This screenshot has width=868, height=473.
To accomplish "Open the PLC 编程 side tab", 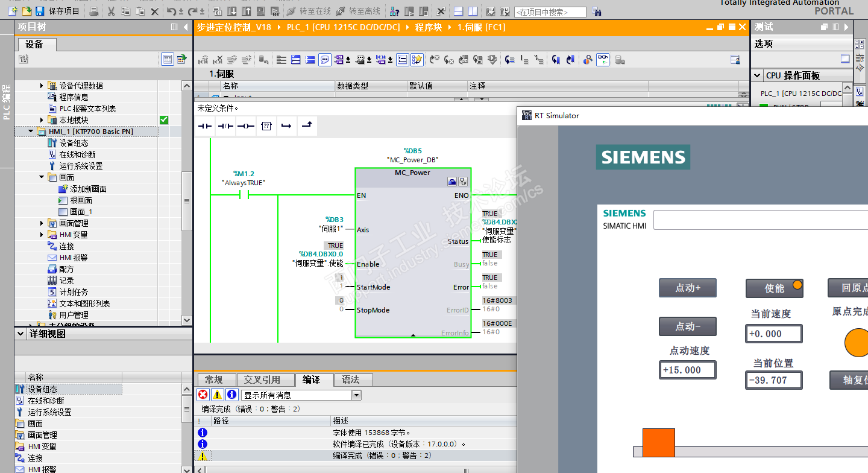I will (x=7, y=101).
